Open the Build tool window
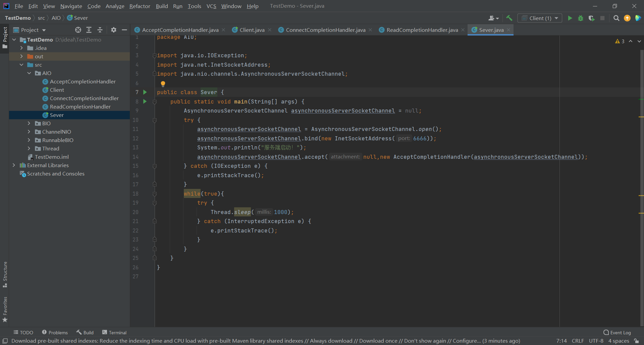The image size is (644, 345). click(x=85, y=332)
